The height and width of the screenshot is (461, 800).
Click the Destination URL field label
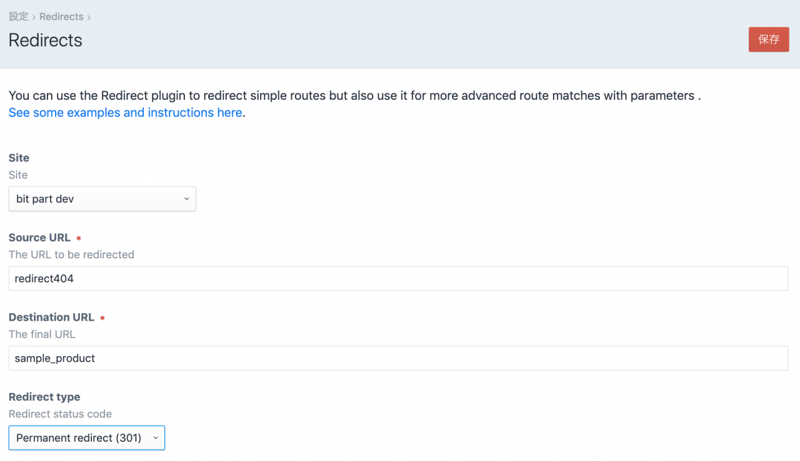51,317
